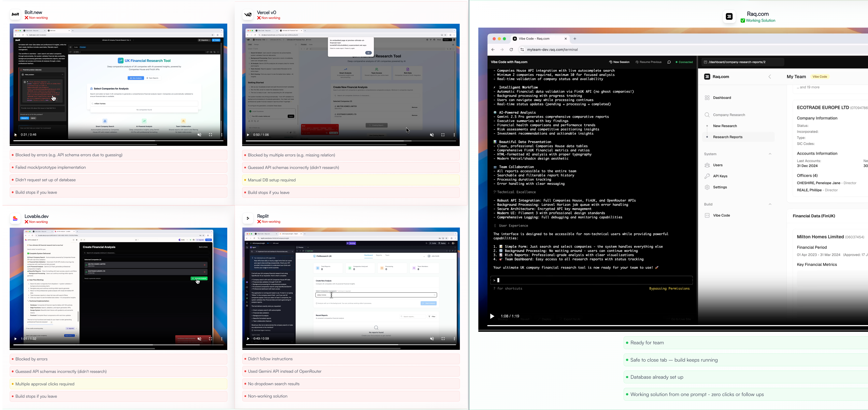The width and height of the screenshot is (868, 410).
Task: Open more options on Lovable.dev video
Action: (222, 339)
